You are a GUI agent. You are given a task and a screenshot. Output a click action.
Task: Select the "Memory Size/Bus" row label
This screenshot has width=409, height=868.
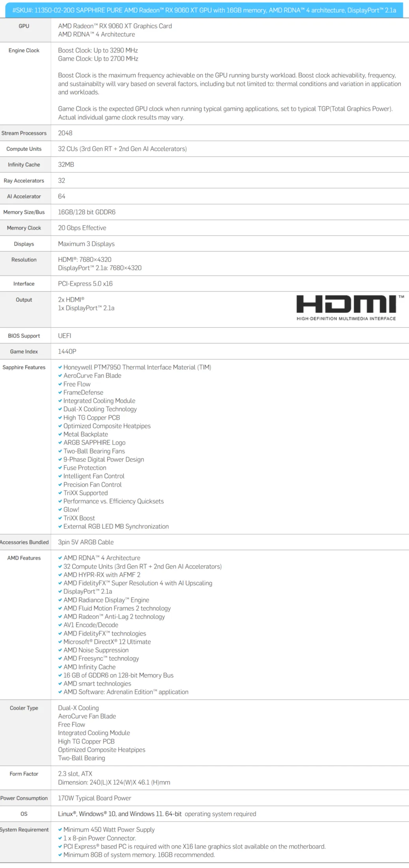(24, 212)
